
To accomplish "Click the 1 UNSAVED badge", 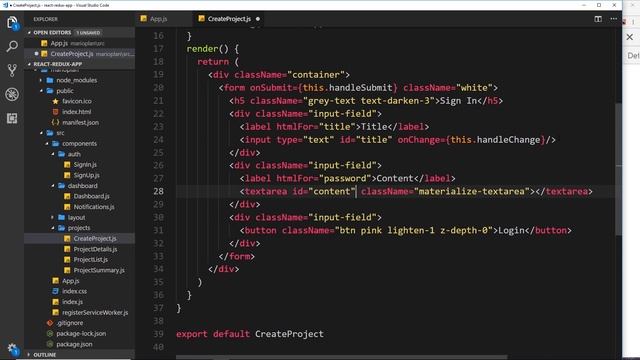I will coord(88,33).
